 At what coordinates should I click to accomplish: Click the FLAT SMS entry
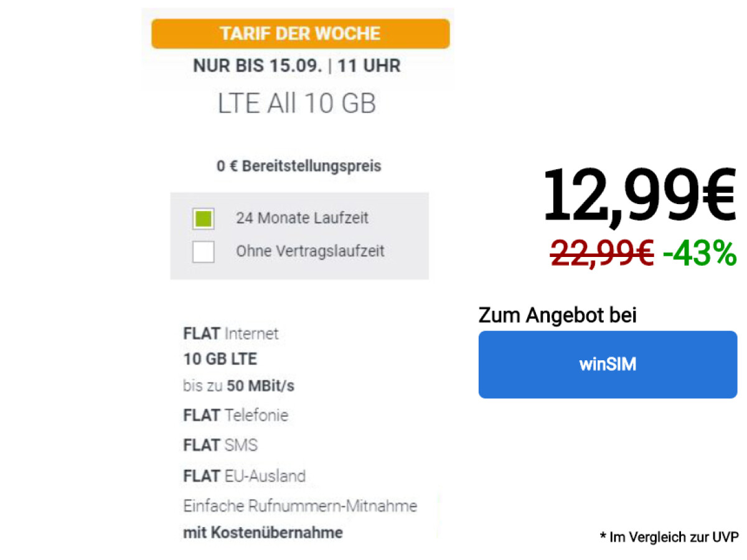tap(220, 445)
